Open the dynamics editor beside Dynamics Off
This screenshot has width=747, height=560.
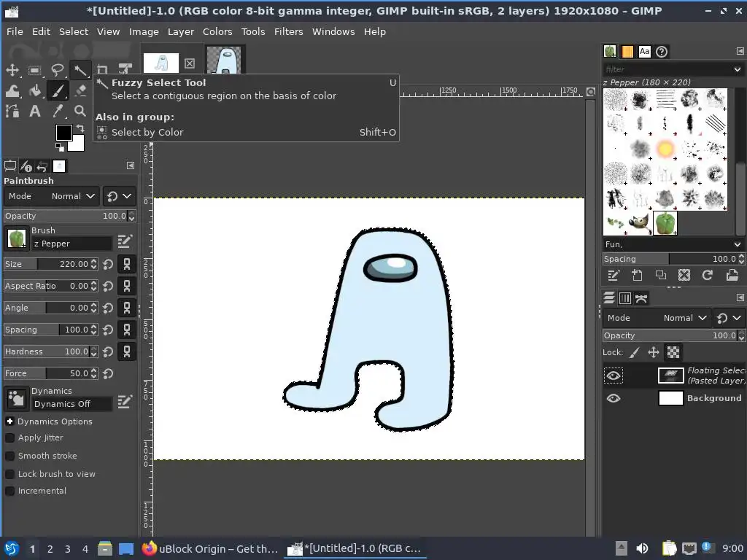click(125, 402)
